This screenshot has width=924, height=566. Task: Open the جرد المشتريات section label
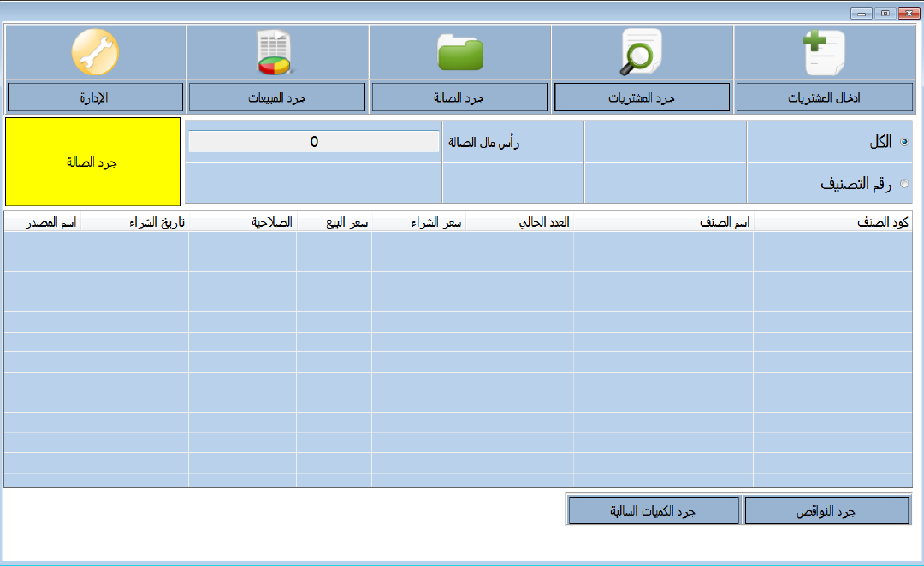[642, 97]
